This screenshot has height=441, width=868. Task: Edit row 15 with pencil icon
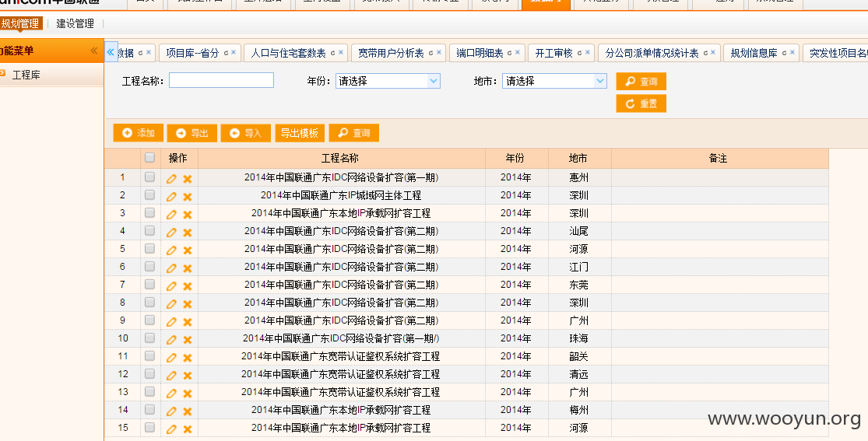point(171,429)
